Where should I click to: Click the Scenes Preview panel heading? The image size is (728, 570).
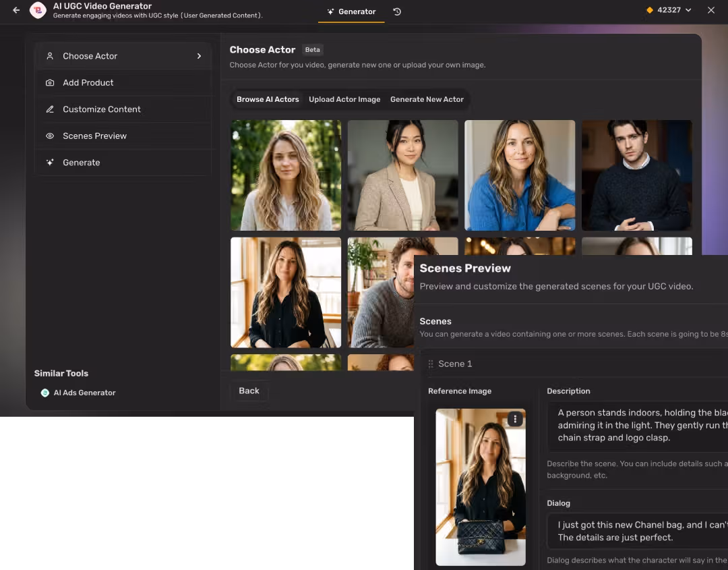[x=464, y=268]
